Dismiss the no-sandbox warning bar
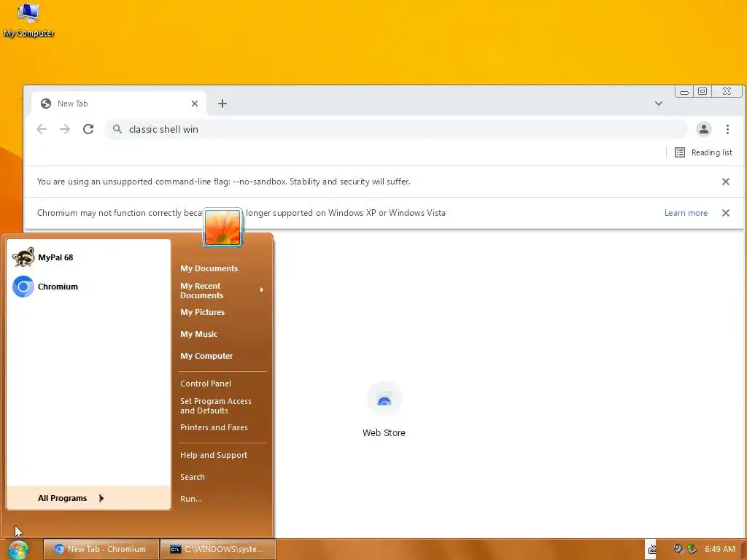The height and width of the screenshot is (560, 747). [x=726, y=182]
